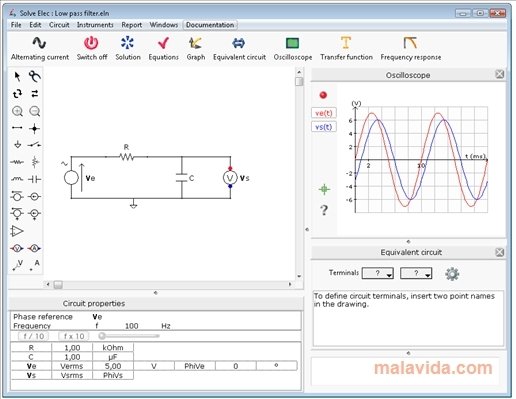Select the junction node tool
This screenshot has width=516, height=399.
34,128
